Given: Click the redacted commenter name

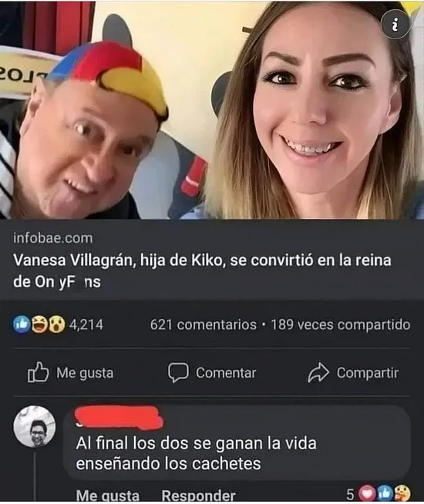Looking at the screenshot, I should click(x=119, y=417).
